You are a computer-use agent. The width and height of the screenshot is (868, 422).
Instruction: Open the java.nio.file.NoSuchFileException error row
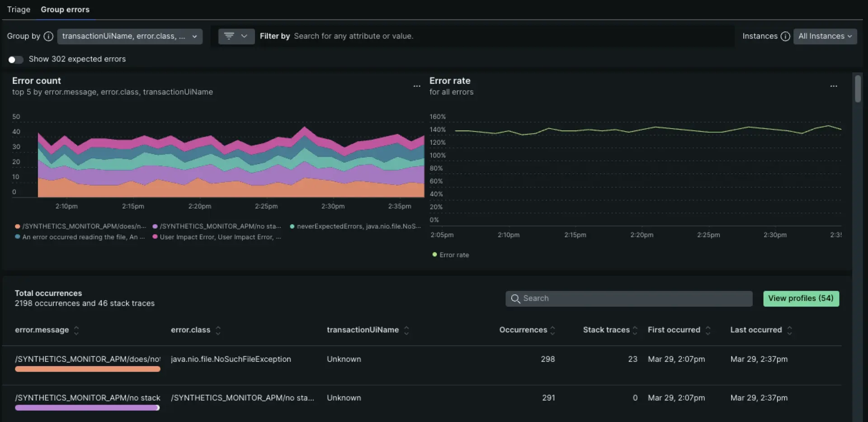(231, 359)
